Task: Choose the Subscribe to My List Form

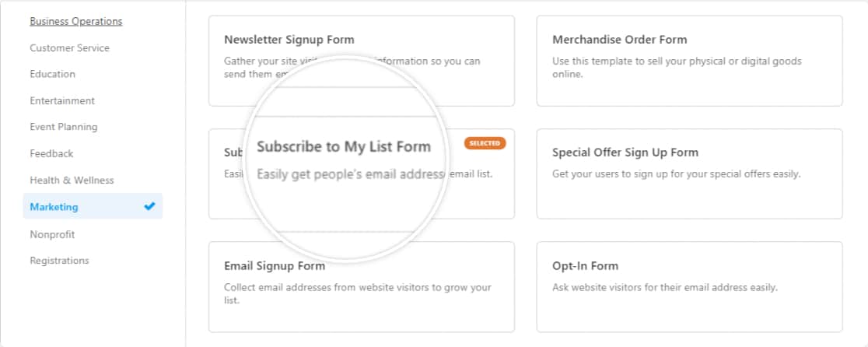Action: pyautogui.click(x=343, y=146)
